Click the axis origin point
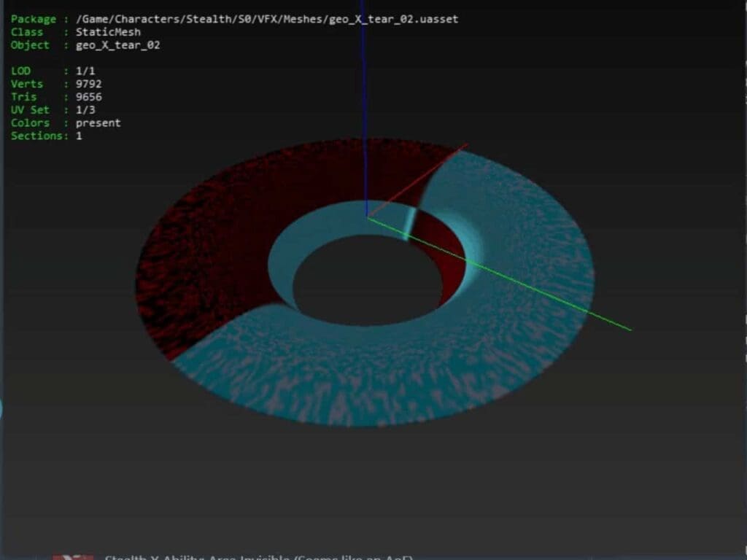747x560 pixels. (x=366, y=217)
